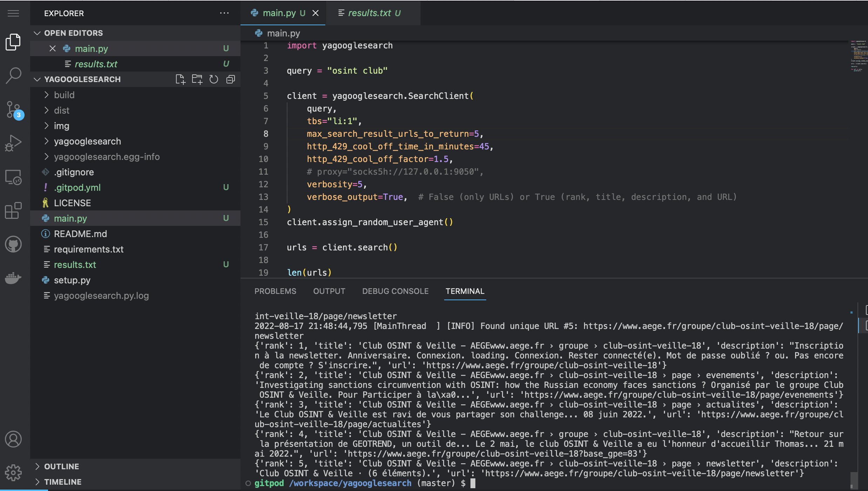Viewport: 868px width, 491px height.
Task: Open the Run and Debug view
Action: pyautogui.click(x=14, y=143)
